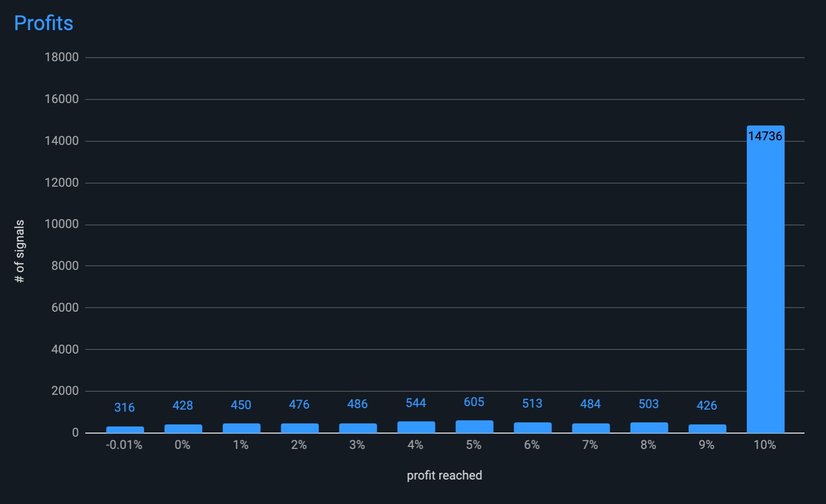The height and width of the screenshot is (504, 826).
Task: Select the 316 data label
Action: (125, 408)
